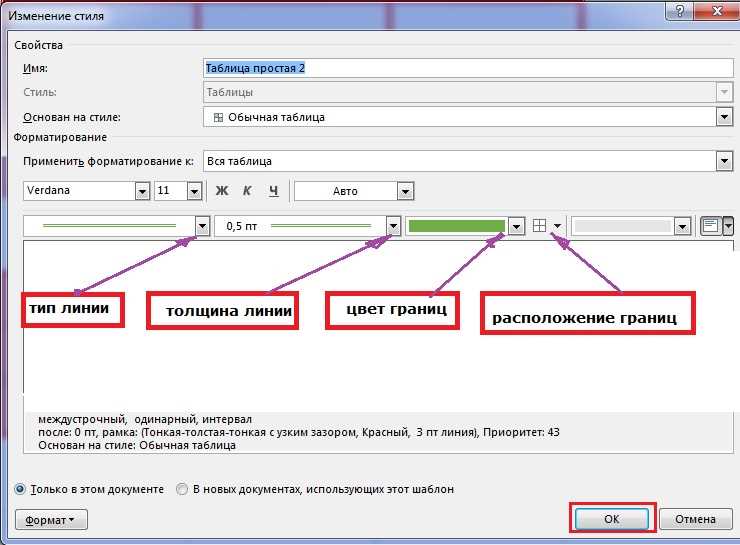Close the Изменение стиля dialog
Screen dimensions: 740x545
(717, 10)
